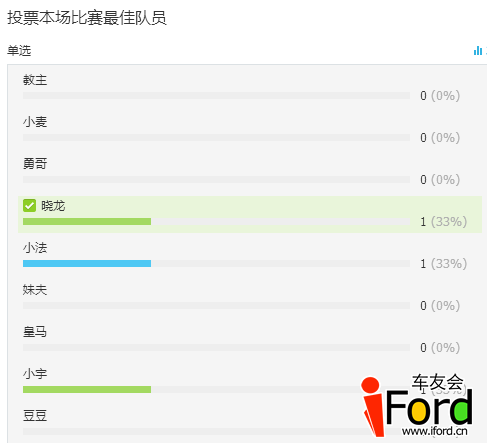Click the green 小宇 vote progress bar

(x=87, y=389)
